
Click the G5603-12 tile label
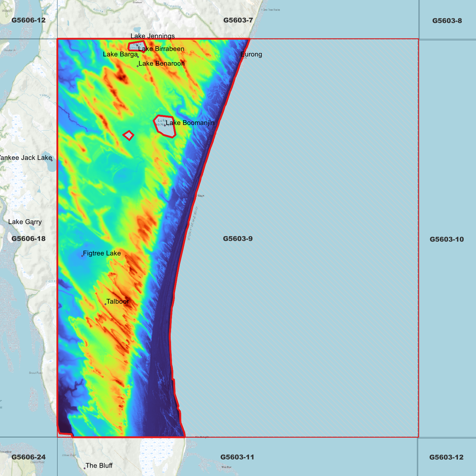[x=446, y=457]
